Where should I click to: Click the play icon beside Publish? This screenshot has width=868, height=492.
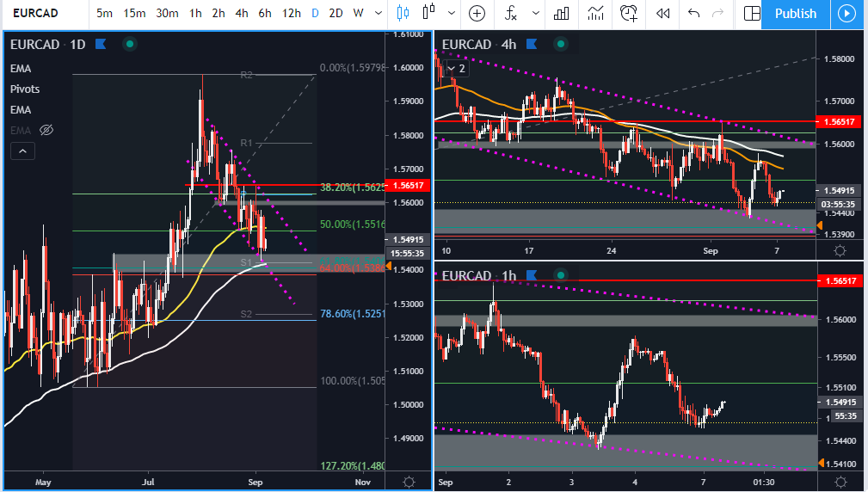coord(847,14)
